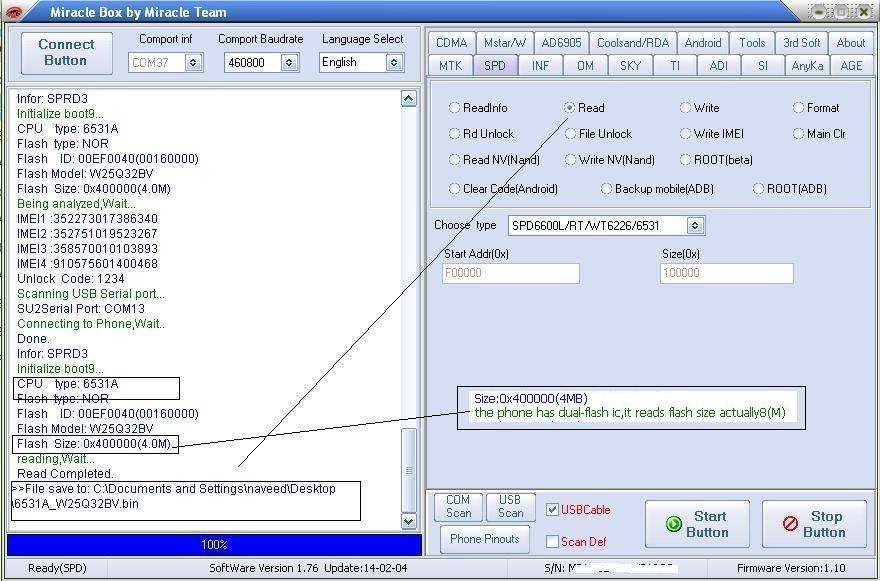Open the 3rd Soft tab

(x=801, y=43)
